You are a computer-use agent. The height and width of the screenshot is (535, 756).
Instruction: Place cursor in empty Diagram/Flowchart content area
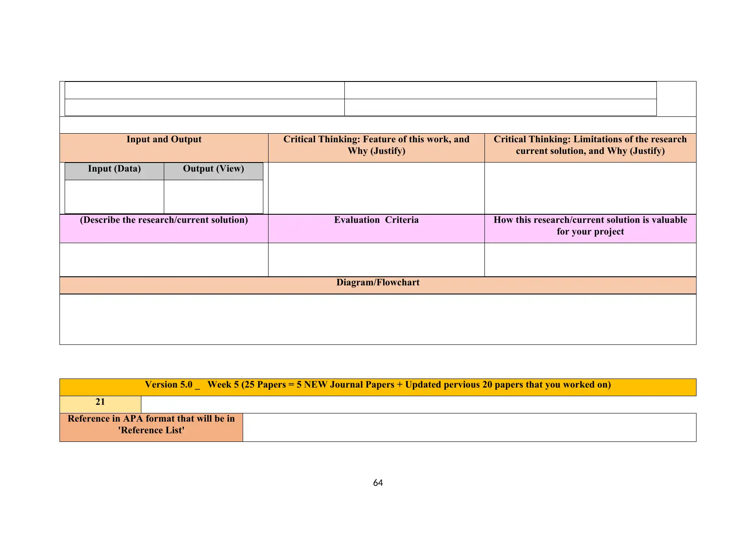(x=378, y=319)
